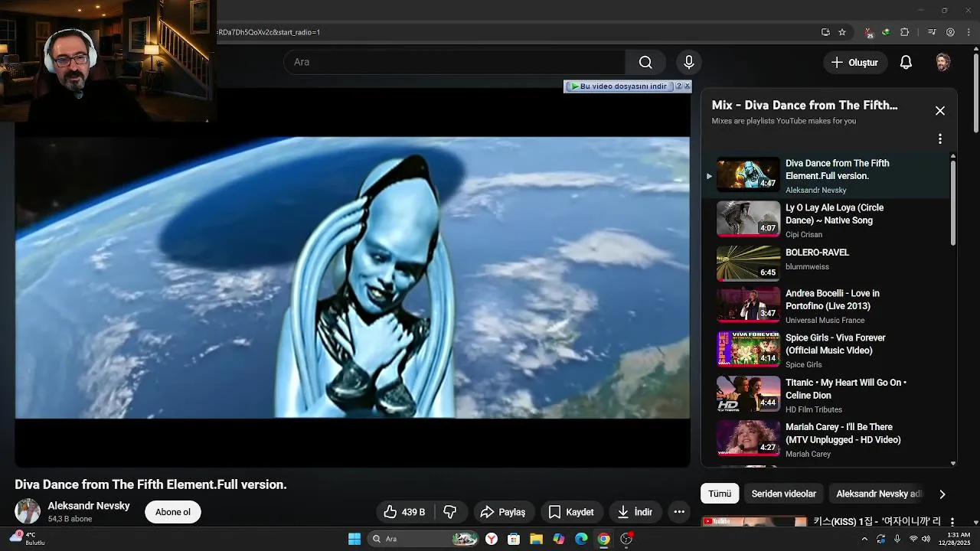
Task: Click the YouTube search magnifier button
Action: tap(645, 62)
